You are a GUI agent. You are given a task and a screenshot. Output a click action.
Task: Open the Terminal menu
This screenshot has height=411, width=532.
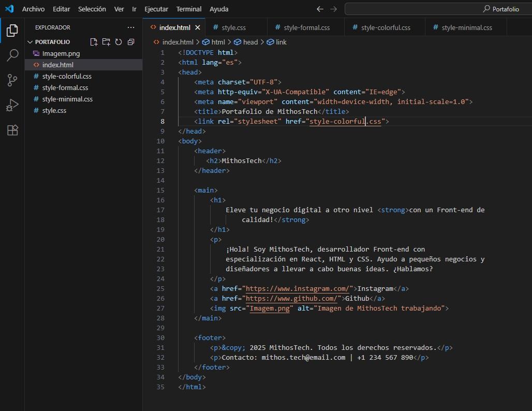[189, 9]
